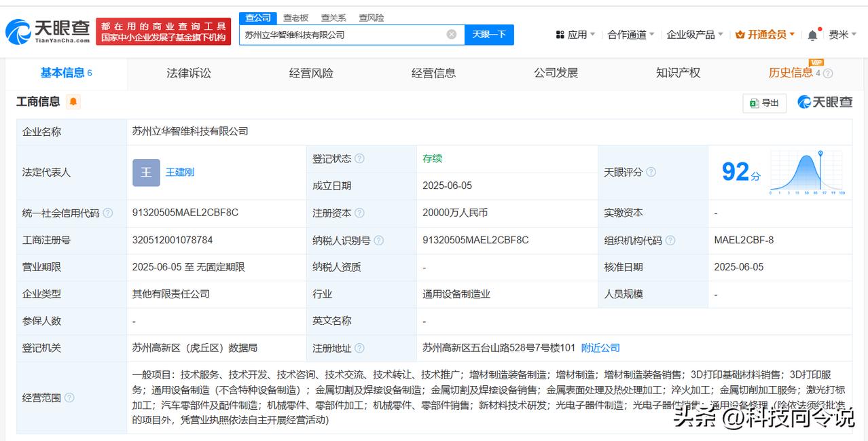
Task: Select the 查老板 search tab
Action: 295,18
